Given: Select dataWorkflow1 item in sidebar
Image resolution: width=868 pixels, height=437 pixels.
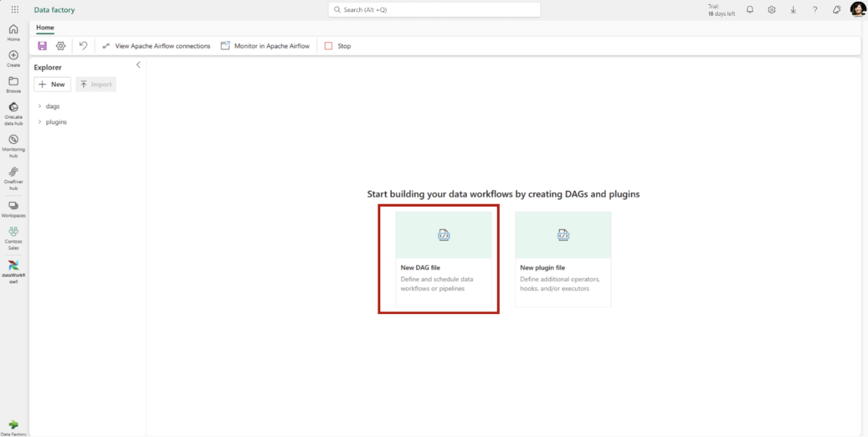Looking at the screenshot, I should coord(13,272).
